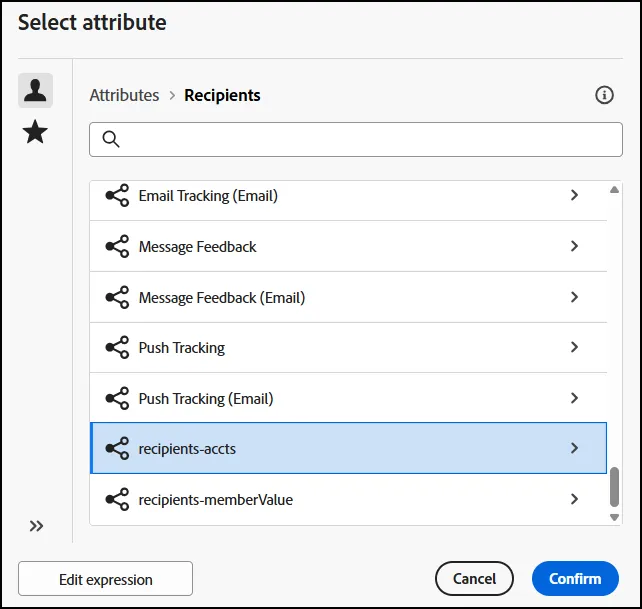The image size is (642, 609).
Task: Click link icon beside Push Tracking (Email)
Action: (x=117, y=398)
